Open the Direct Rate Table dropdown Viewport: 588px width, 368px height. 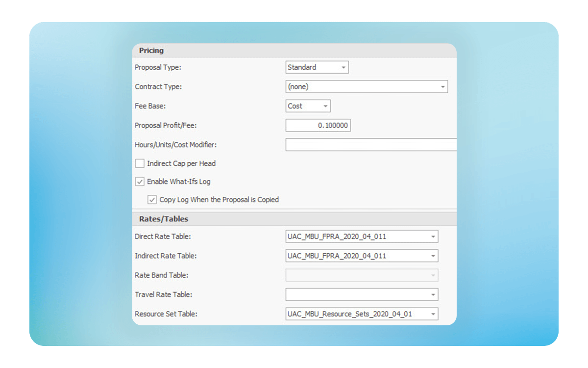(433, 237)
